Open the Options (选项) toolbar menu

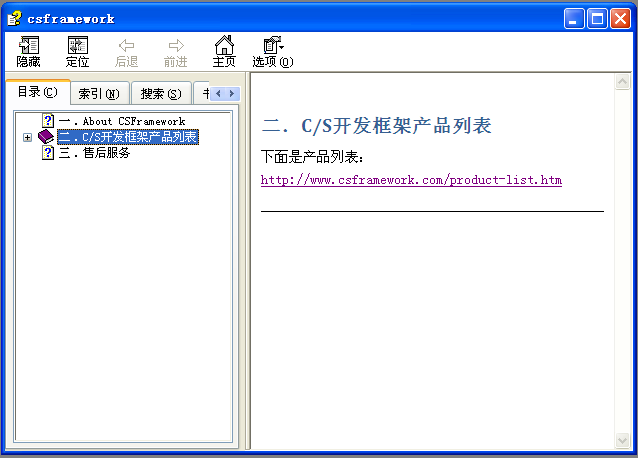pyautogui.click(x=272, y=46)
